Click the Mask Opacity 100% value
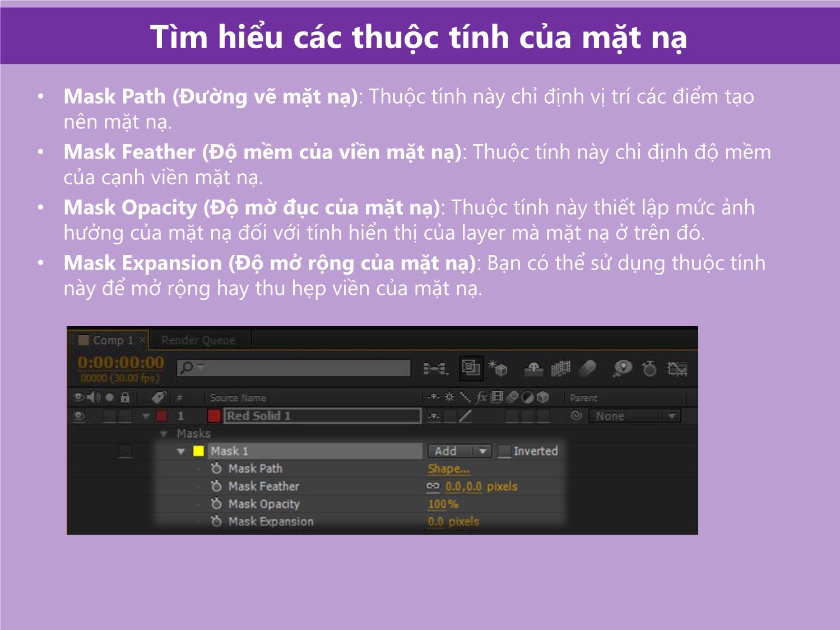Viewport: 840px width, 630px height. coord(443,504)
